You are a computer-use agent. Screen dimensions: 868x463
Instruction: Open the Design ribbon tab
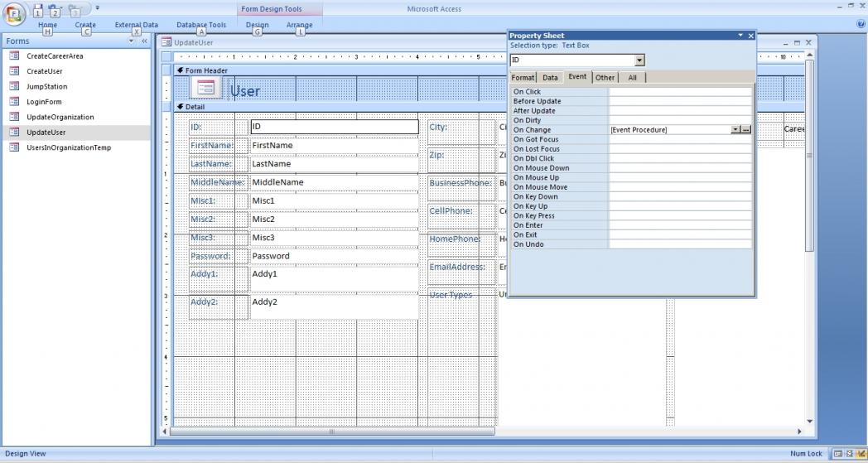[257, 25]
